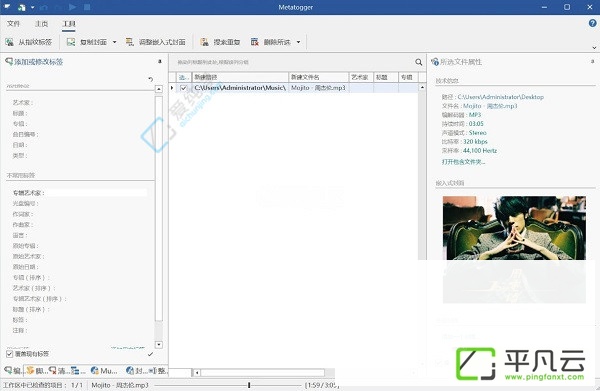Apply tag changes with the checkmark icon
600x391 pixels.
click(x=150, y=354)
